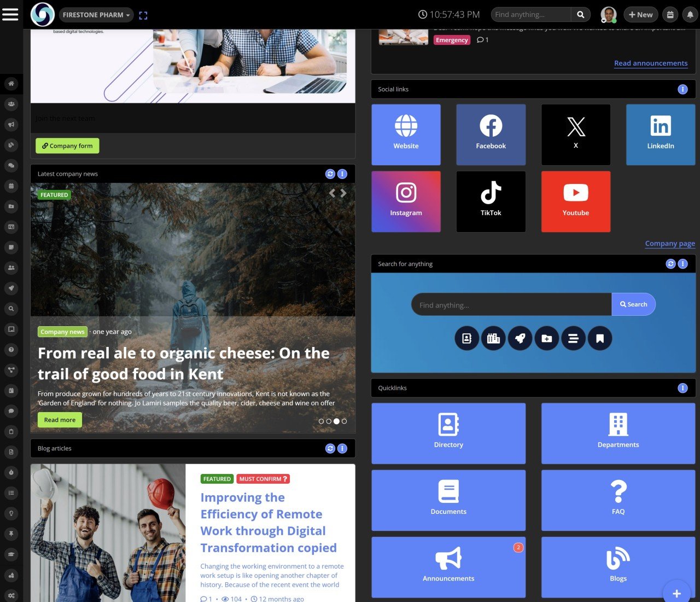Select the Home icon at the top of the sidebar

pos(11,83)
